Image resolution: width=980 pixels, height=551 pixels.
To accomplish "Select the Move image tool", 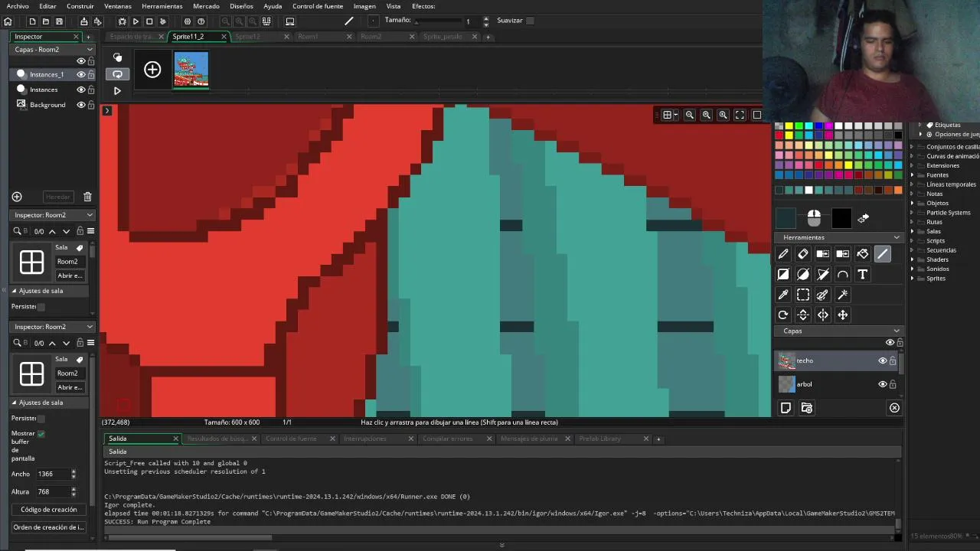I will (843, 315).
